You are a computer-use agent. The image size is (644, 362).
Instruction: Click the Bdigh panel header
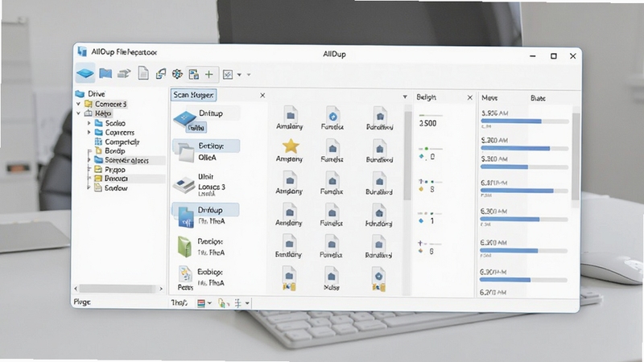coord(426,97)
